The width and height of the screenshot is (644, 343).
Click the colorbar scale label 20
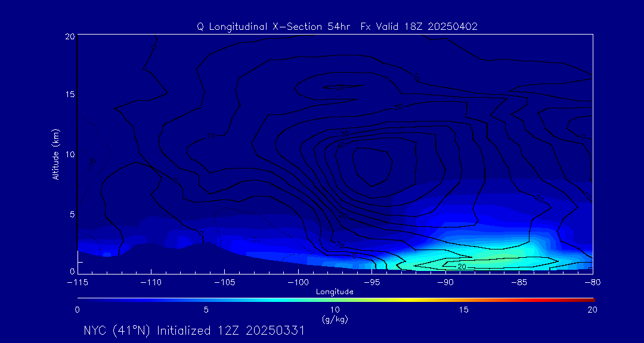tap(592, 310)
